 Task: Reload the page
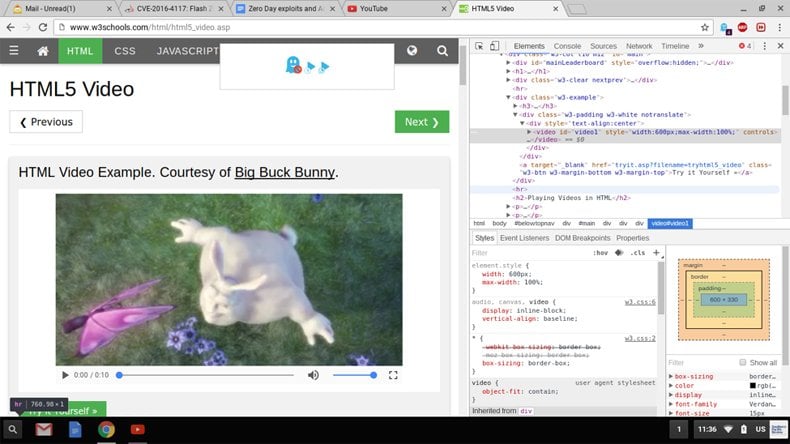pyautogui.click(x=43, y=27)
